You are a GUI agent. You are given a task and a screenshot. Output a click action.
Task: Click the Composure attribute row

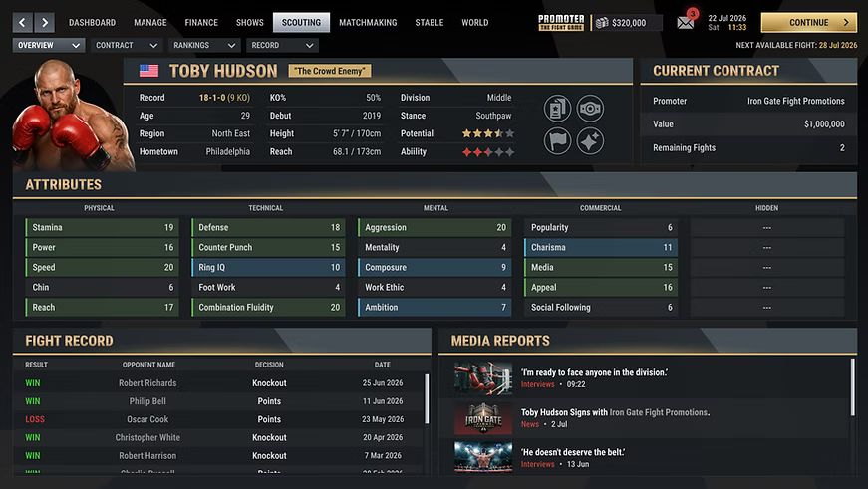coord(434,267)
